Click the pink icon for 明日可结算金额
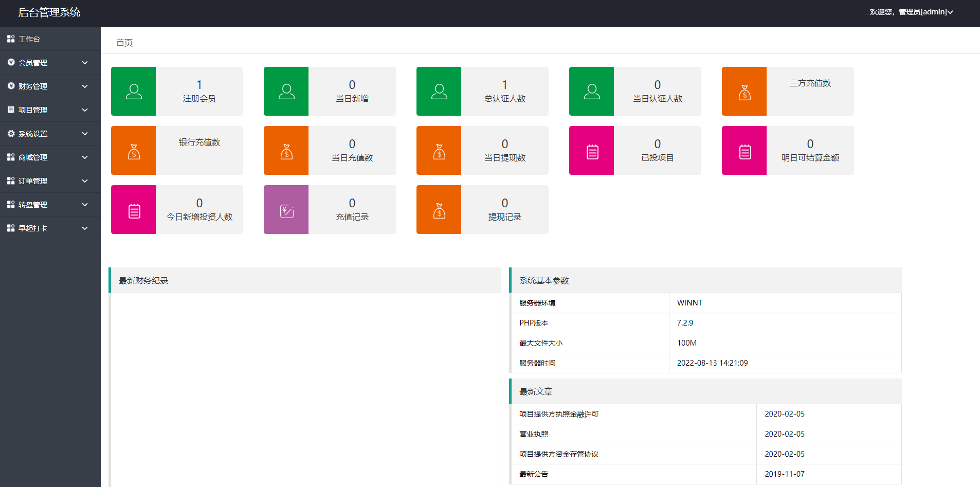The image size is (980, 487). pyautogui.click(x=745, y=151)
